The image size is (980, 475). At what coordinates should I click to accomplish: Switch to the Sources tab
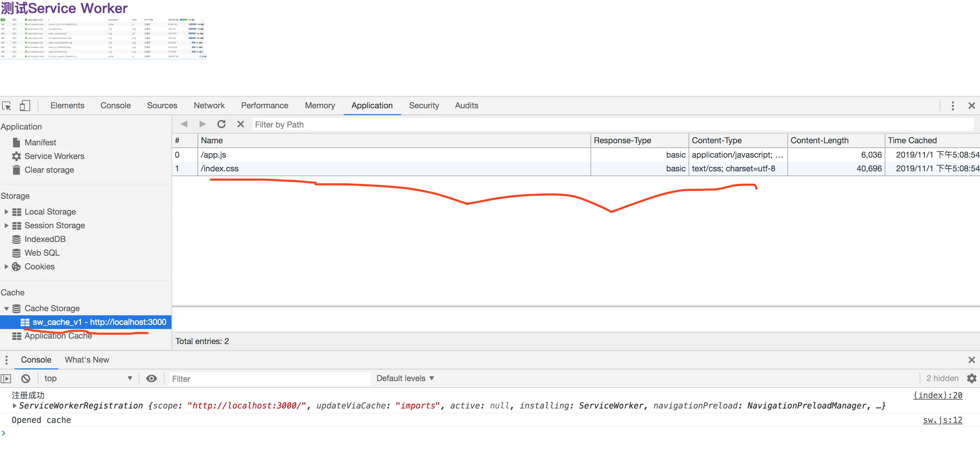click(162, 106)
